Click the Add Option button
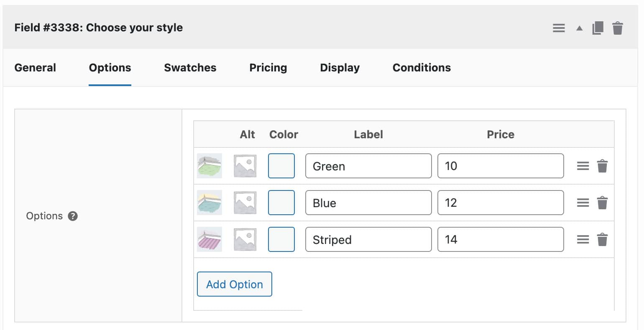The width and height of the screenshot is (644, 330). click(234, 284)
